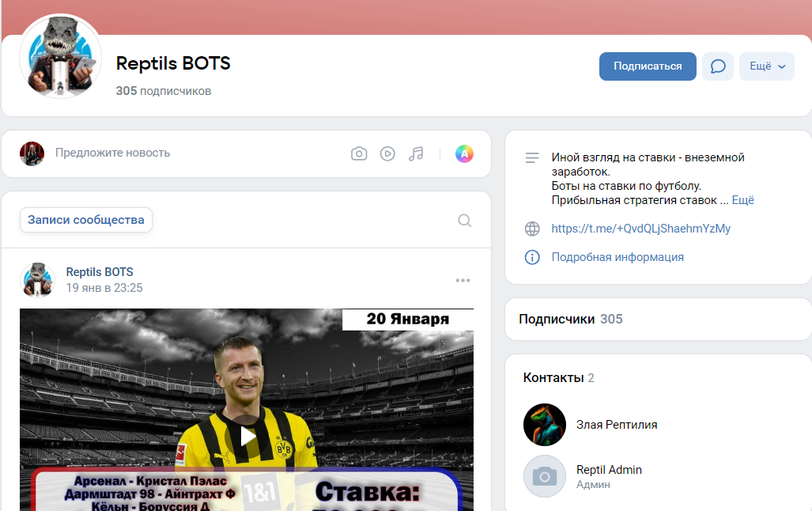
Task: Click the info icon near Подробная информация
Action: pyautogui.click(x=531, y=257)
